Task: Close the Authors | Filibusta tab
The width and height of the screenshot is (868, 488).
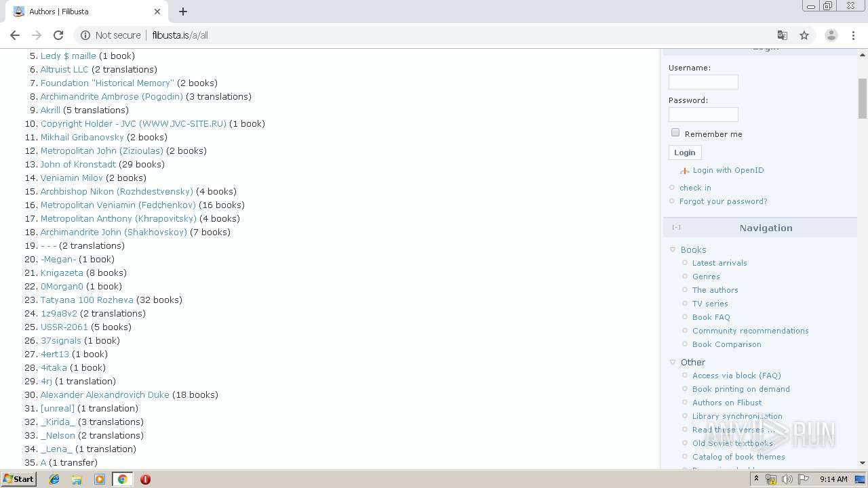Action: (x=157, y=12)
